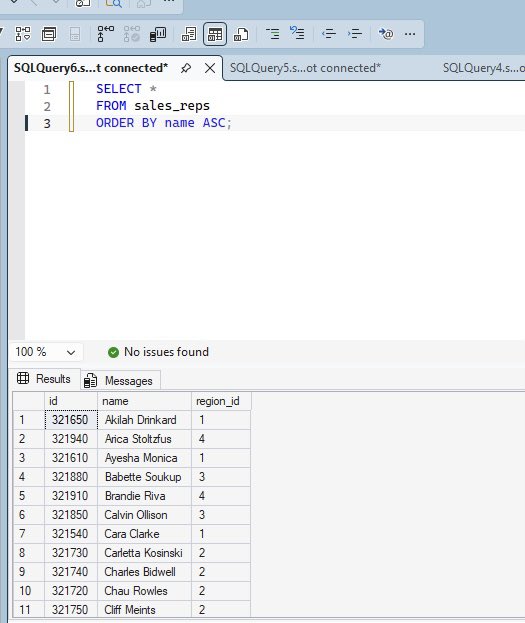525x623 pixels.
Task: Decrease the line indent
Action: tap(329, 34)
